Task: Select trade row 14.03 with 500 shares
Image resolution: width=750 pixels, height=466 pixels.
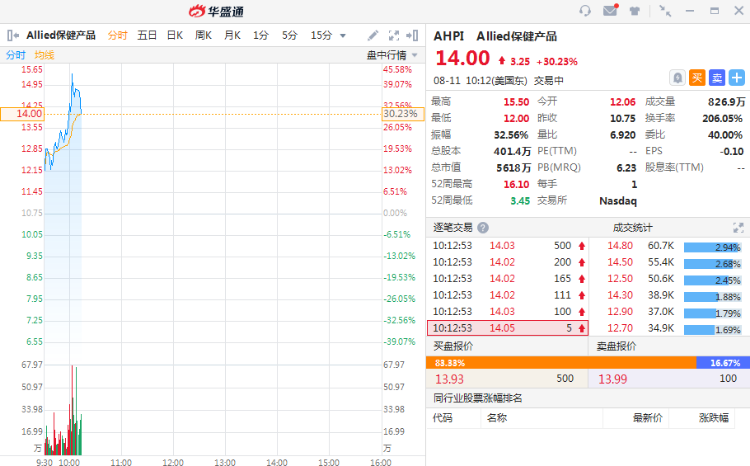Action: coord(507,246)
